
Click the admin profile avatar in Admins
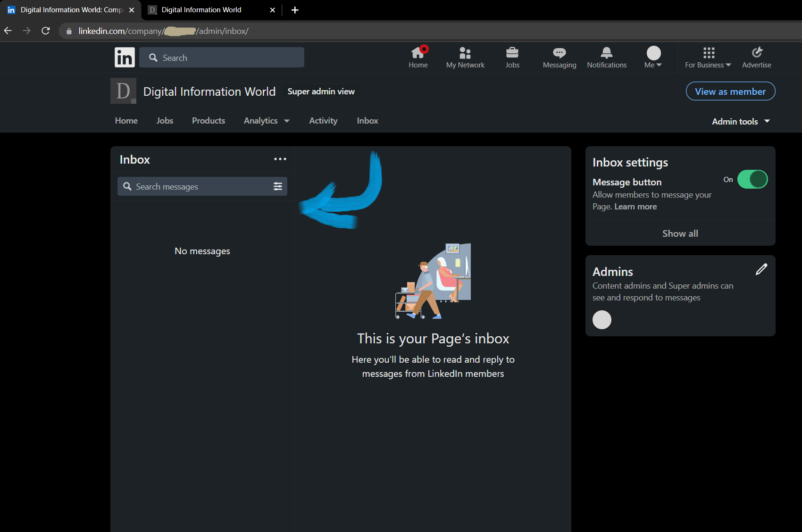click(602, 320)
